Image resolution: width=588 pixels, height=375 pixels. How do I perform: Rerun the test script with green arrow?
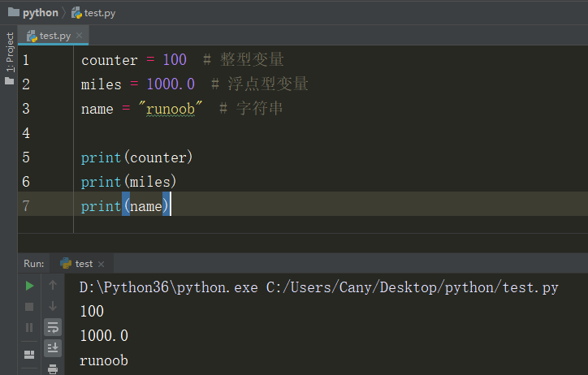(x=29, y=286)
